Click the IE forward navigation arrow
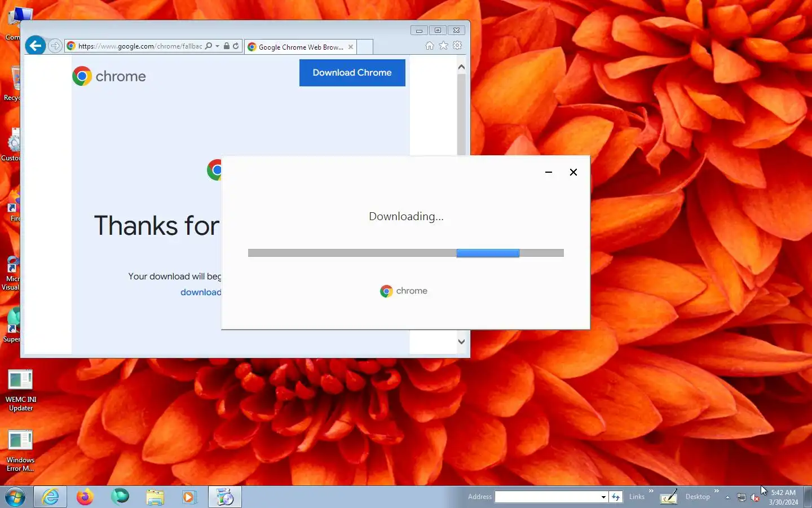The image size is (812, 508). [x=55, y=46]
